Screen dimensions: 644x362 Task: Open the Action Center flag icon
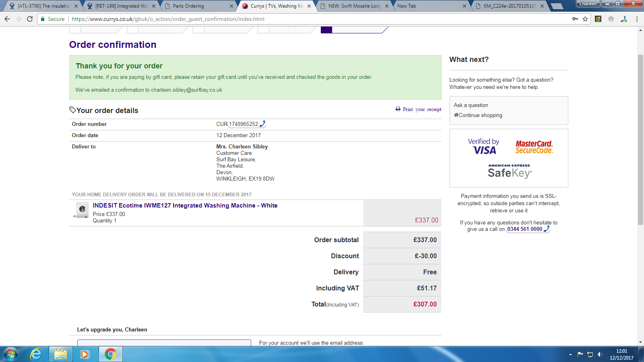(x=580, y=354)
